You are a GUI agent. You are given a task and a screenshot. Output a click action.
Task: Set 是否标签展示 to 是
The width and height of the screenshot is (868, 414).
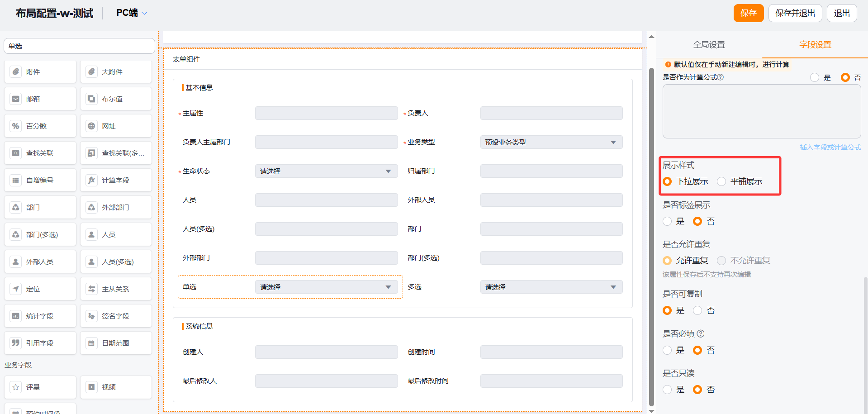tap(667, 221)
